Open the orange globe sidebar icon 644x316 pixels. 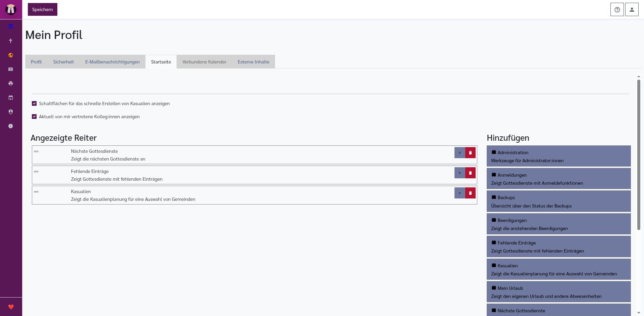[11, 55]
